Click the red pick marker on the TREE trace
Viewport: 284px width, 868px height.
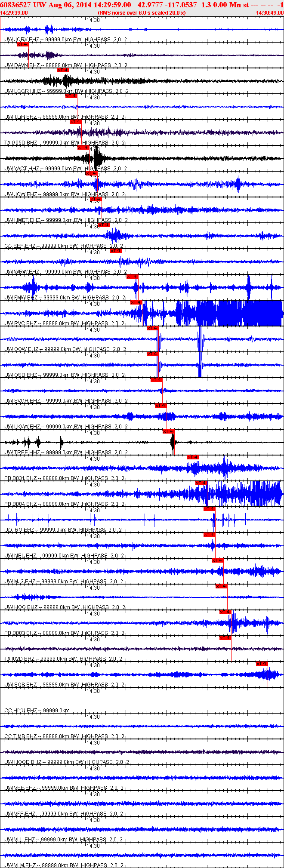(168, 431)
